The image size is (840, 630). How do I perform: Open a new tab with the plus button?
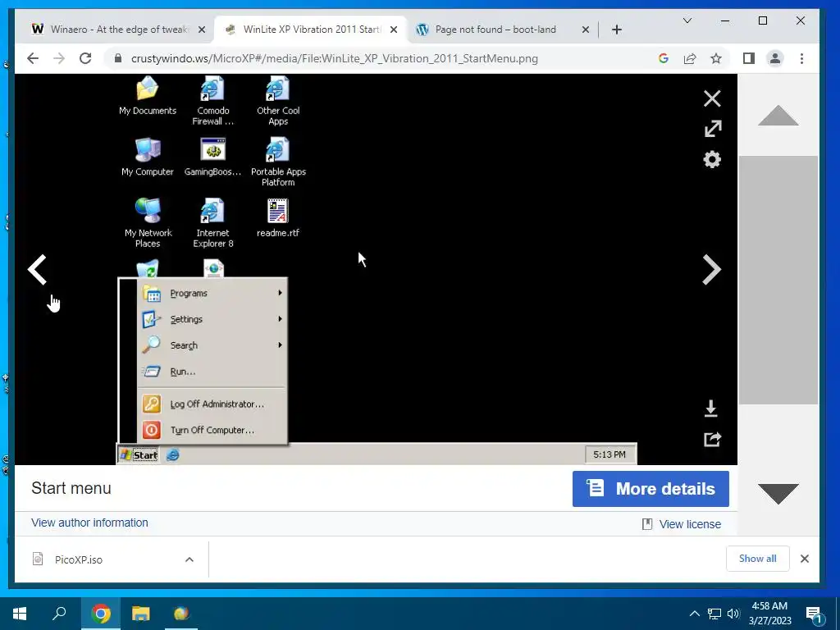tap(617, 30)
